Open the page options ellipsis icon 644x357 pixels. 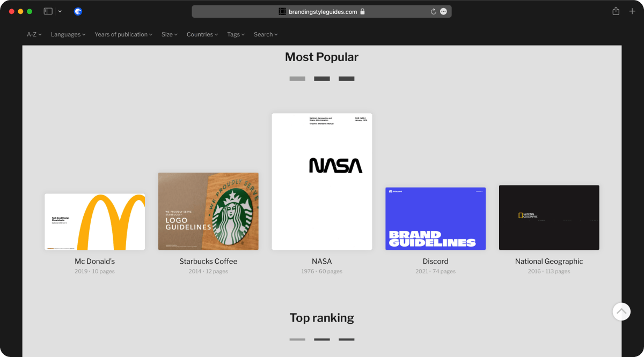[443, 11]
